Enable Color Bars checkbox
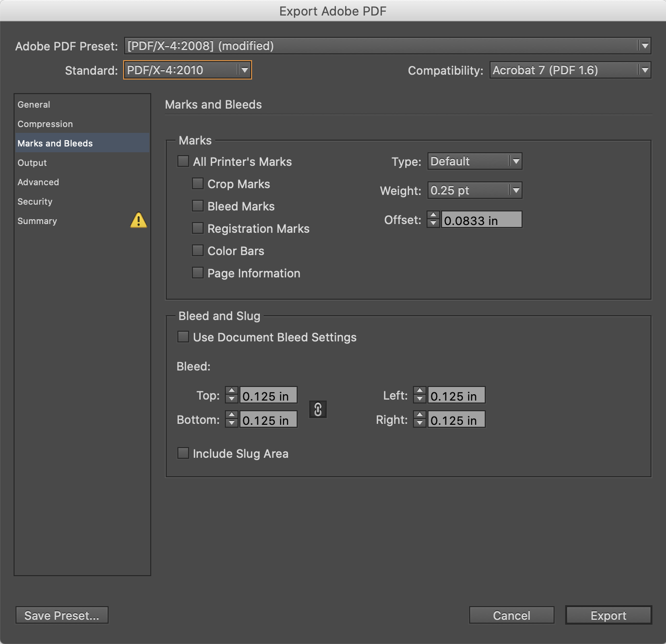The image size is (666, 644). point(198,250)
